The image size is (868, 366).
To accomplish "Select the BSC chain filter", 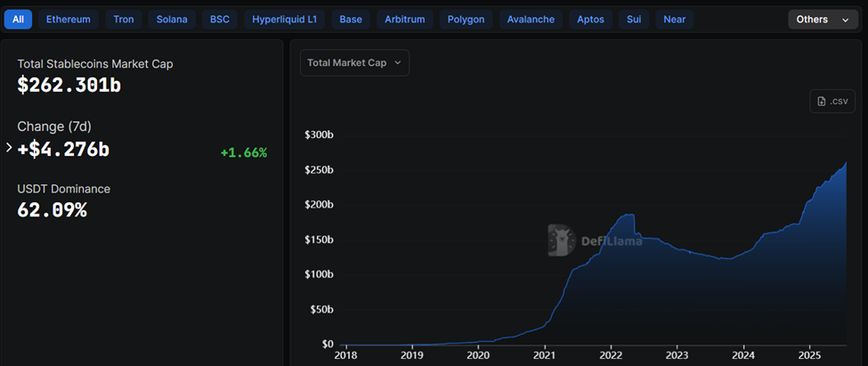I will tap(219, 19).
